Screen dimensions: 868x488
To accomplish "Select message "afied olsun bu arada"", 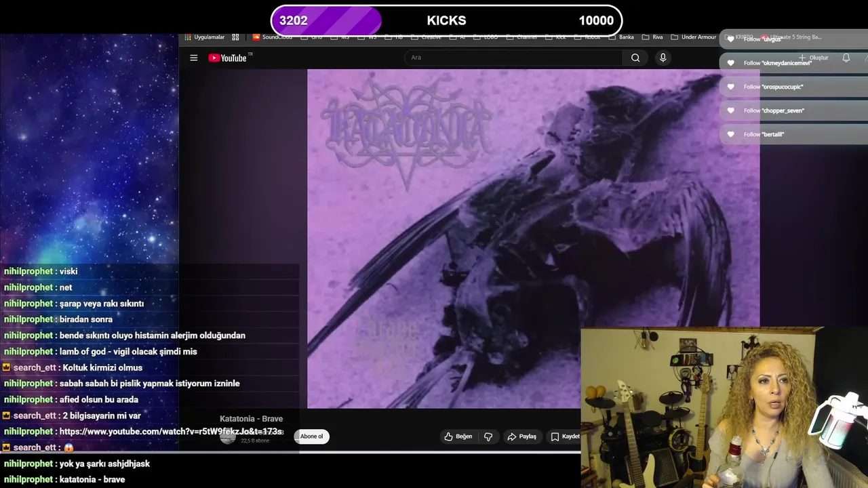I will (99, 400).
